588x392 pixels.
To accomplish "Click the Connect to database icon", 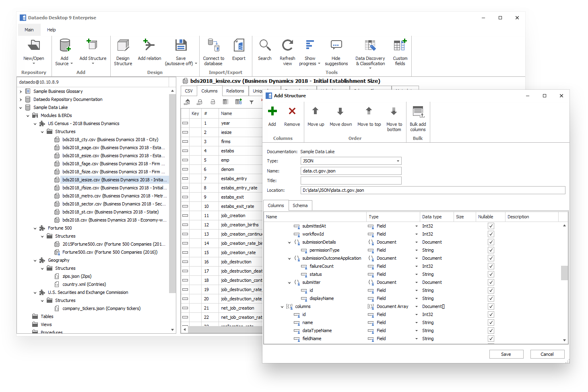I will (213, 45).
